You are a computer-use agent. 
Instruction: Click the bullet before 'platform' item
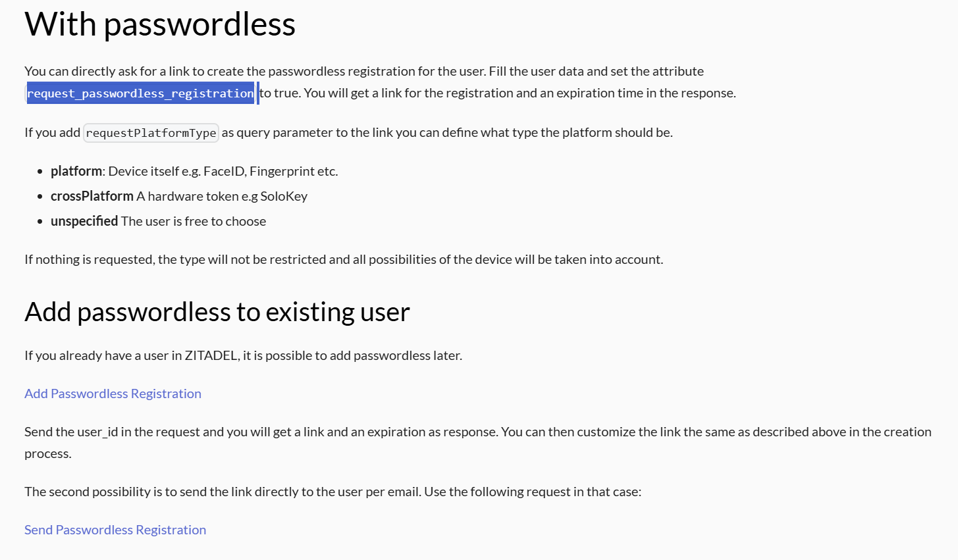point(41,172)
